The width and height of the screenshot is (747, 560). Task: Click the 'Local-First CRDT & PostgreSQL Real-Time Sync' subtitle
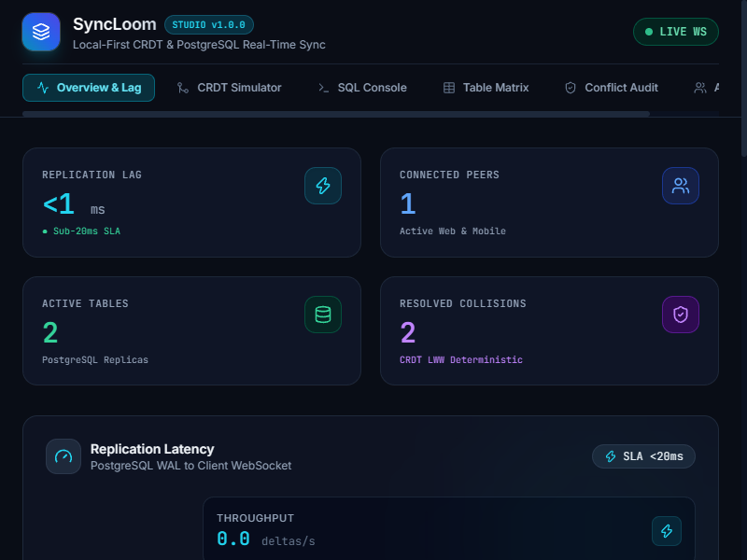click(x=199, y=45)
